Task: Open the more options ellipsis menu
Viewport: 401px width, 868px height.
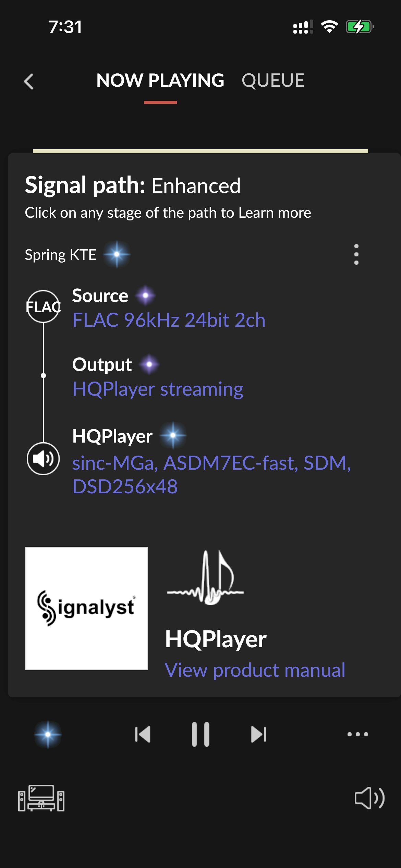Action: click(357, 734)
